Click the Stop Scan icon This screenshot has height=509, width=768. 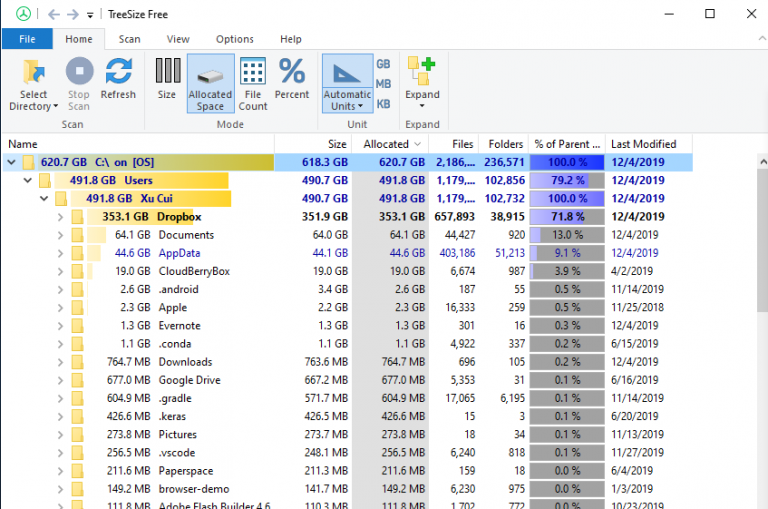tap(79, 72)
